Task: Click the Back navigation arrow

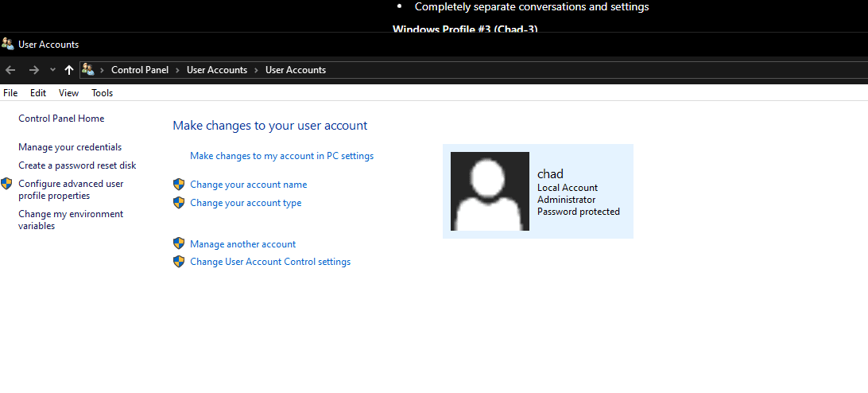Action: (10, 70)
